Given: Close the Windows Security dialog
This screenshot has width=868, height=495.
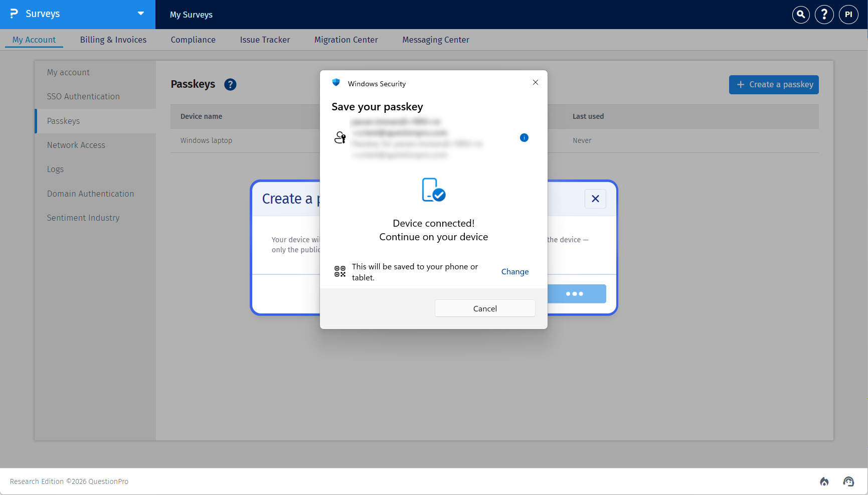Looking at the screenshot, I should click(536, 82).
